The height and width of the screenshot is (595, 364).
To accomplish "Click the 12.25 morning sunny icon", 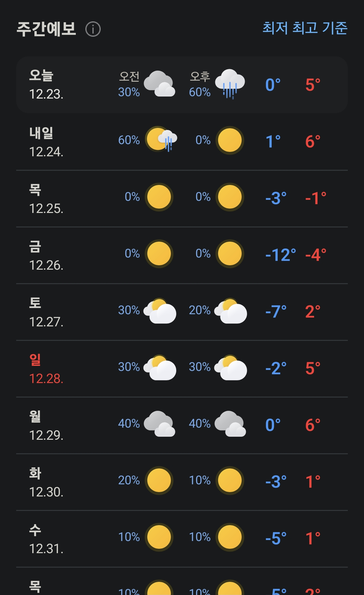I will click(159, 197).
